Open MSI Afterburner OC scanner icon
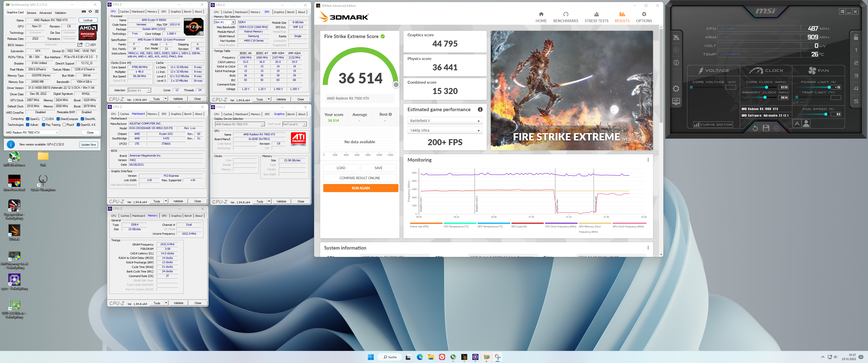Image resolution: width=868 pixels, height=363 pixels. coord(676,37)
